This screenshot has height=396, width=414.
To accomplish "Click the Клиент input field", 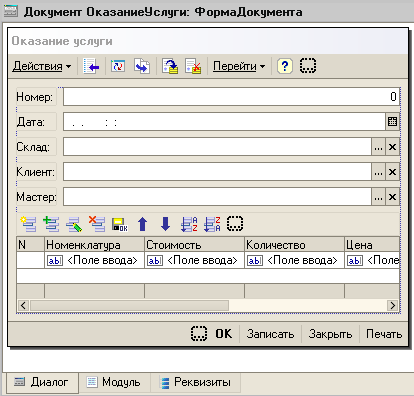I will point(217,172).
